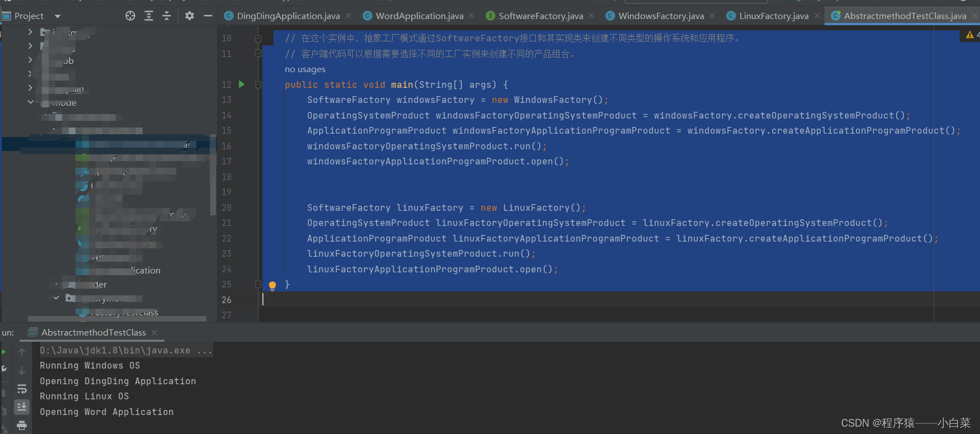Viewport: 980px width, 434px height.
Task: Select the AbstractmethodTestClass.java editor tab
Action: point(901,16)
